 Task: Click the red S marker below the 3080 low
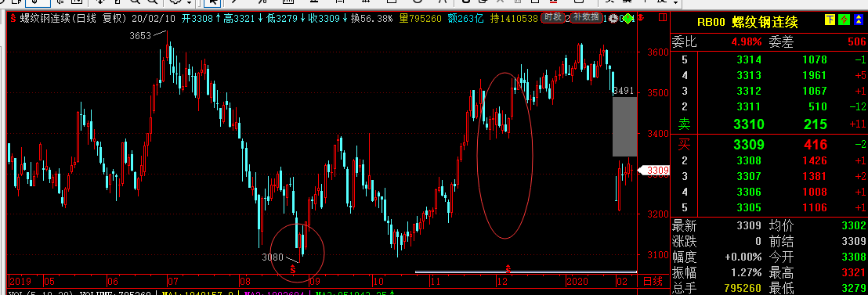293,269
